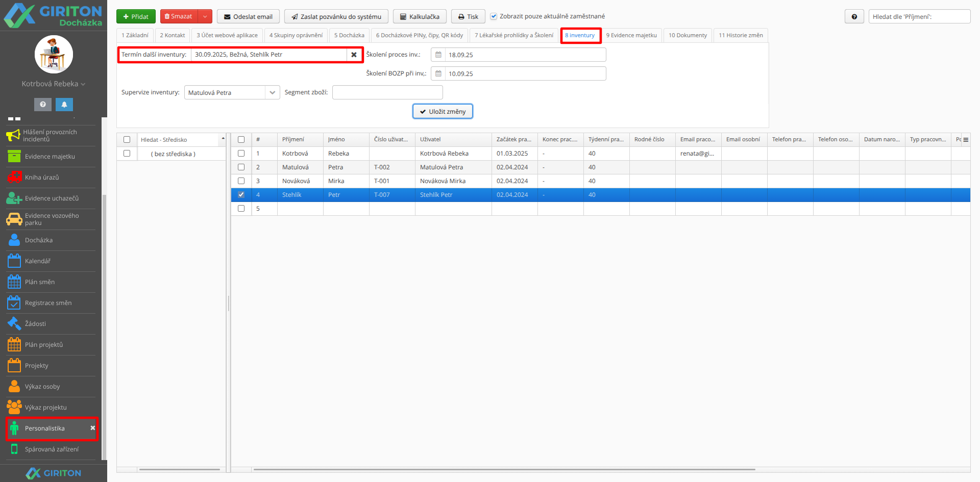Open the Výkaz osoby icon

(x=14, y=387)
